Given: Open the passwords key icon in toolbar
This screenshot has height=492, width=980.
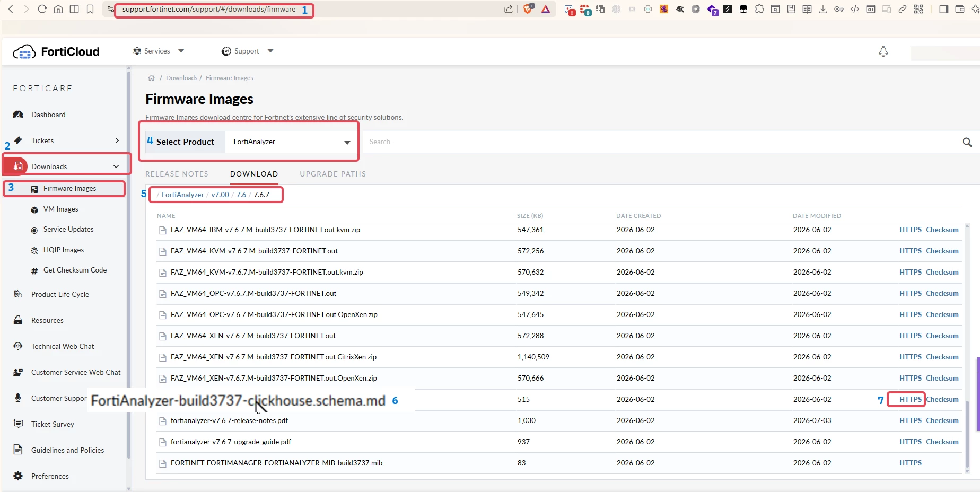Looking at the screenshot, I should click(x=839, y=9).
